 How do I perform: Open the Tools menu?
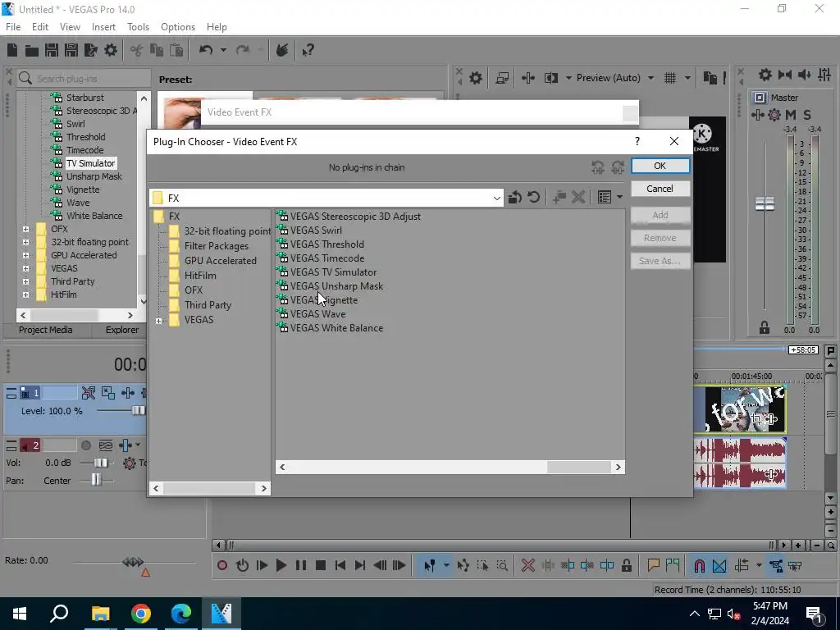[x=138, y=27]
